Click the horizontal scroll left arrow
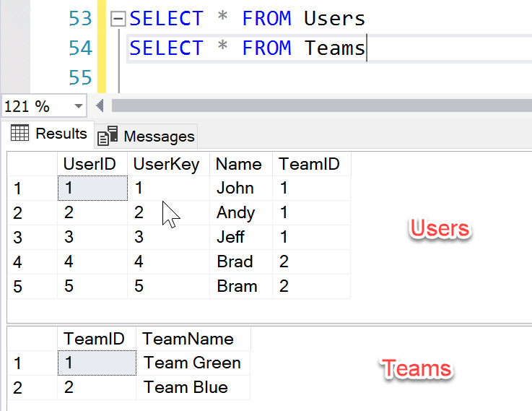 tap(100, 106)
